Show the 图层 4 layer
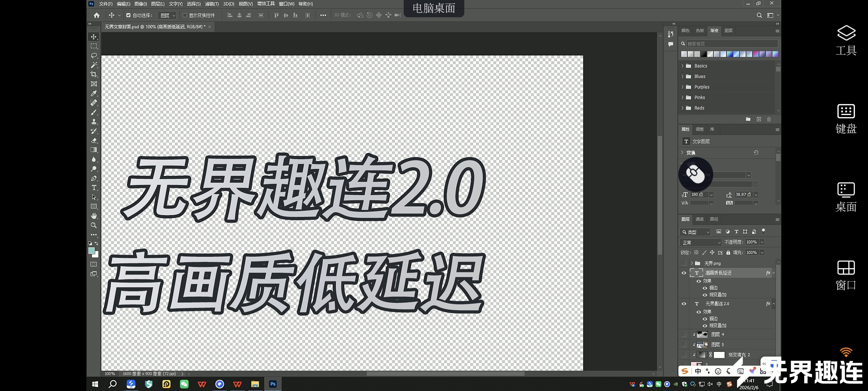Image resolution: width=868 pixels, height=391 pixels. click(x=684, y=335)
